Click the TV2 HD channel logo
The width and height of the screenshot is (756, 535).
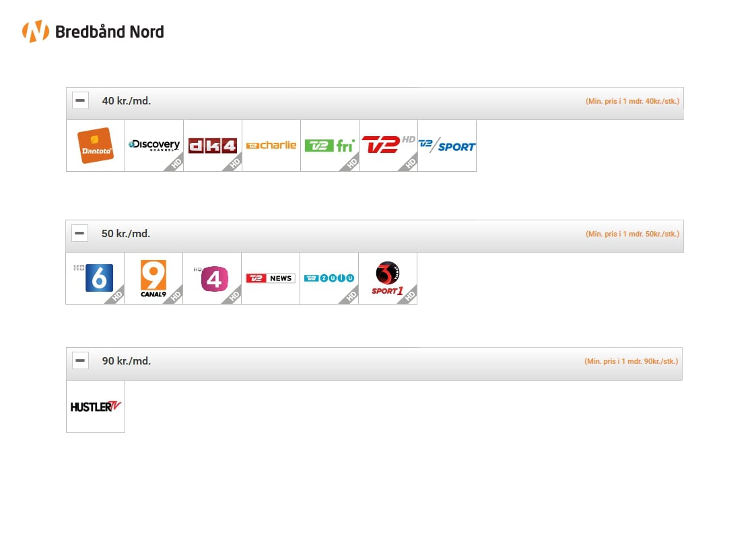click(x=388, y=146)
